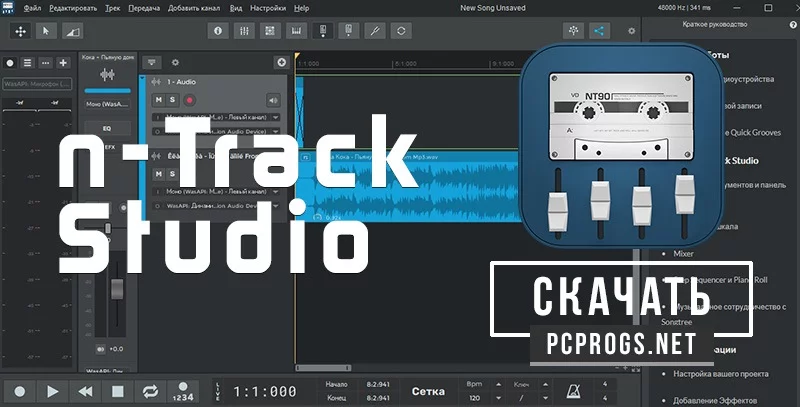Image resolution: width=800 pixels, height=407 pixels.
Task: Arm recording on 1 - Audio track
Action: (189, 100)
